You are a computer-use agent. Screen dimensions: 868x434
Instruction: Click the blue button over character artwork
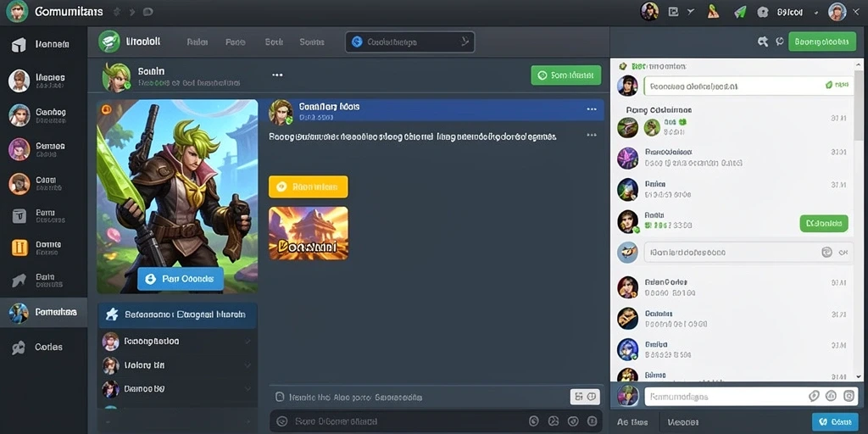181,279
